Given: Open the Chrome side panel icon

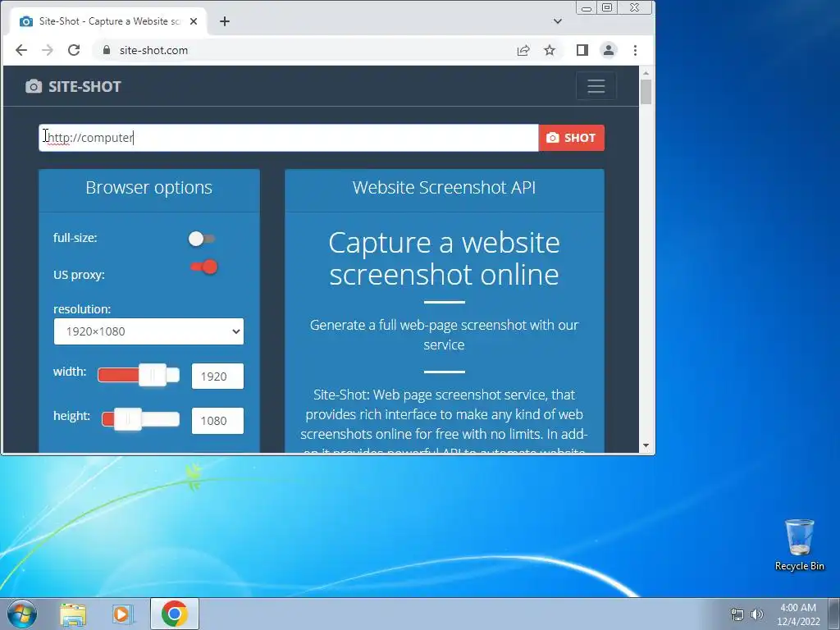Looking at the screenshot, I should pos(582,50).
